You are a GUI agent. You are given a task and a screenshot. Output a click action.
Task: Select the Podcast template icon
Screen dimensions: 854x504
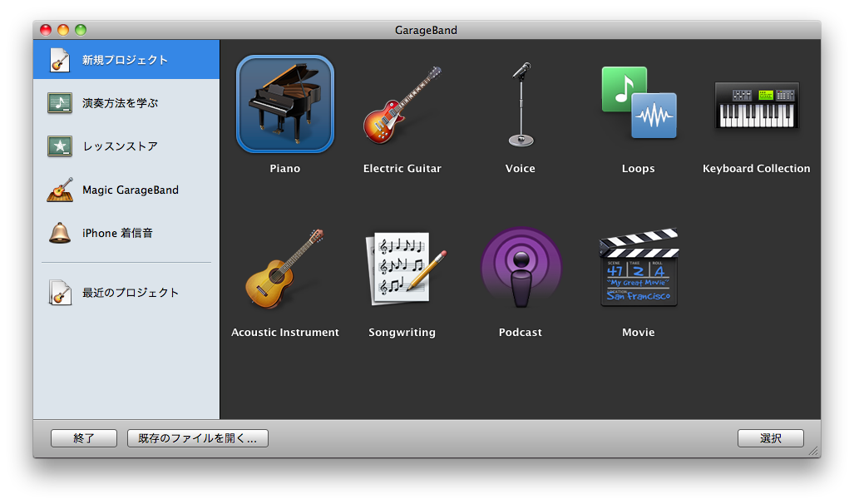[x=521, y=268]
